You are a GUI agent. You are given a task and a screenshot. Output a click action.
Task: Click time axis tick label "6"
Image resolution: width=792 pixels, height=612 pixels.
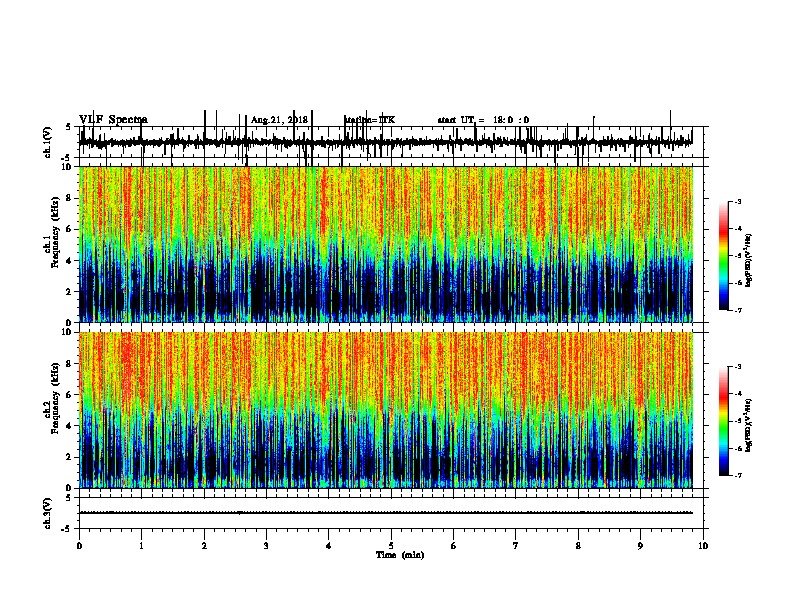coord(454,545)
